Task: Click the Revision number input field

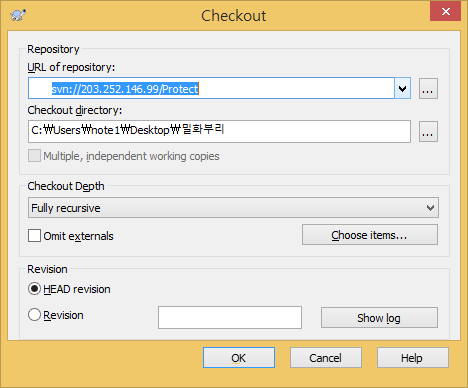Action: (x=230, y=317)
